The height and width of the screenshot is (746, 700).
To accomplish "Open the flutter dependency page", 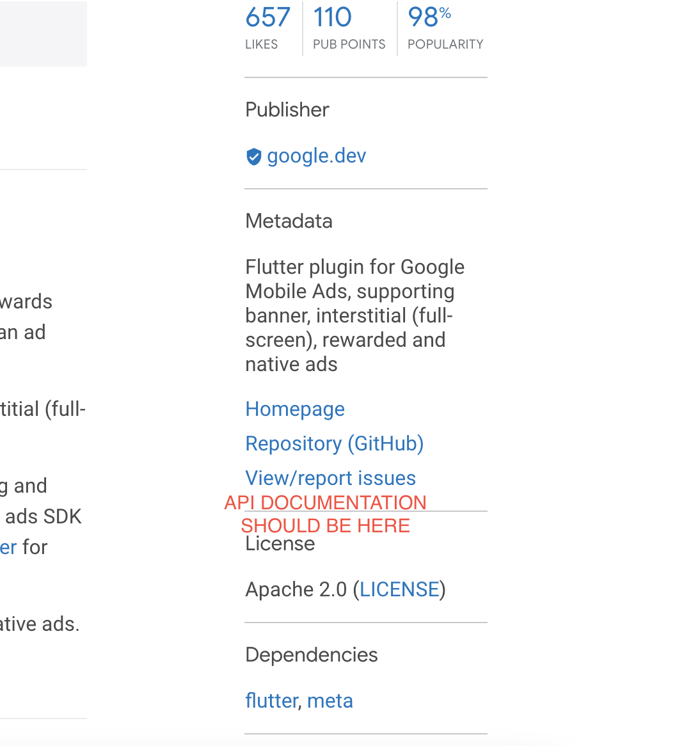I will point(271,701).
